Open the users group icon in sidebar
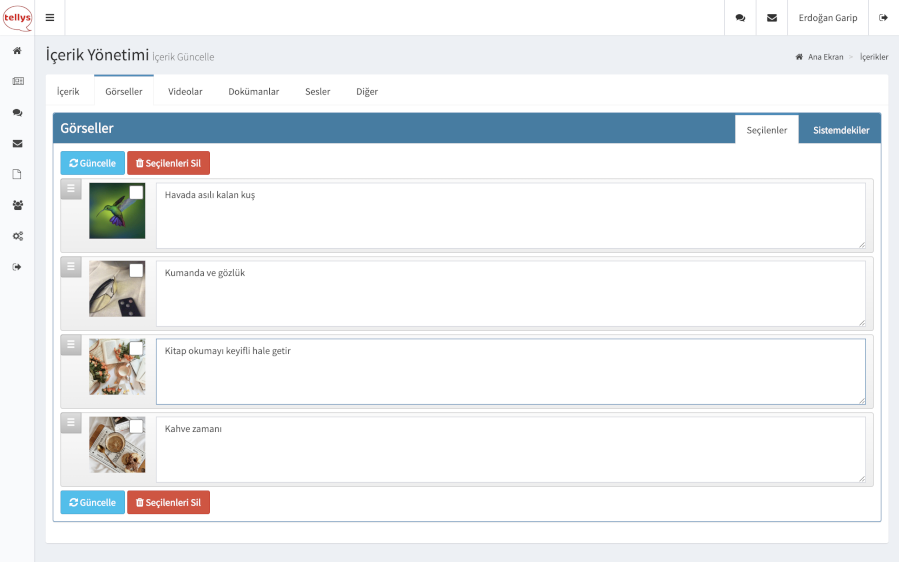 tap(17, 205)
